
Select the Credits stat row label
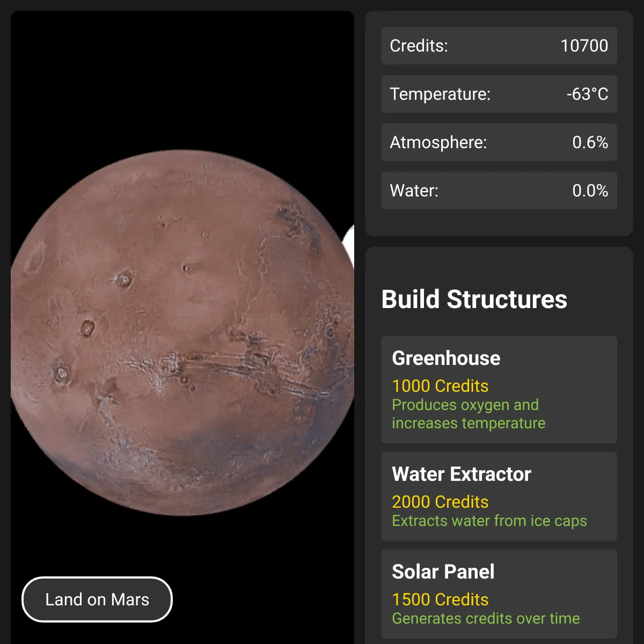coord(419,46)
